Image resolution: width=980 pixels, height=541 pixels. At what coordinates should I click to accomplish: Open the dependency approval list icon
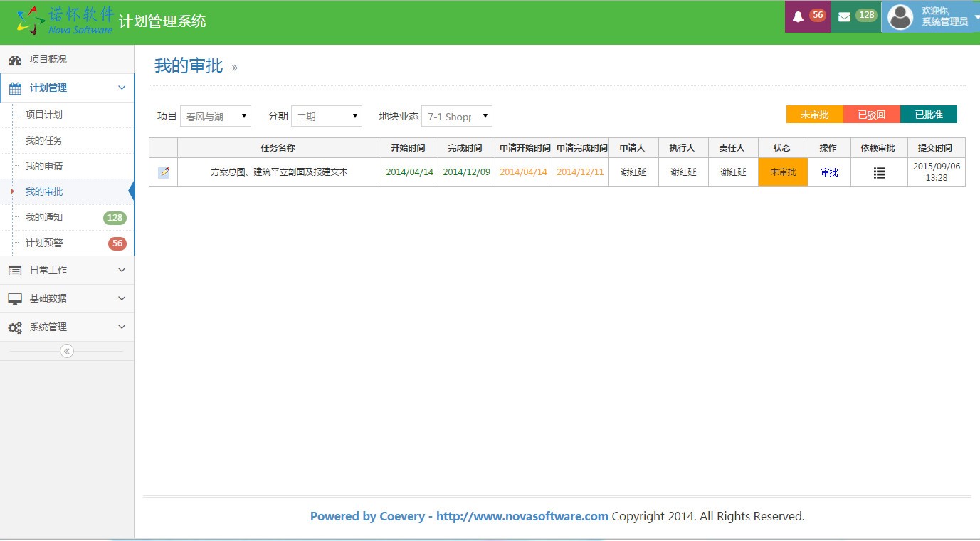pos(879,172)
